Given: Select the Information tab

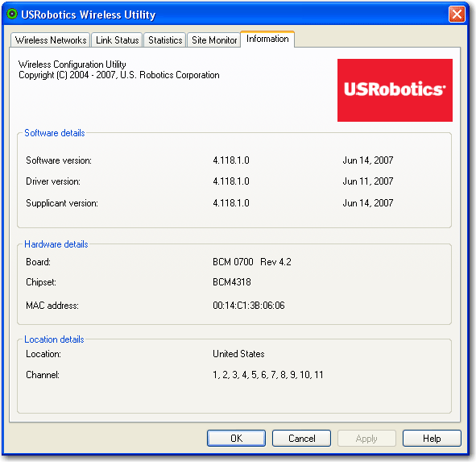Looking at the screenshot, I should point(267,39).
